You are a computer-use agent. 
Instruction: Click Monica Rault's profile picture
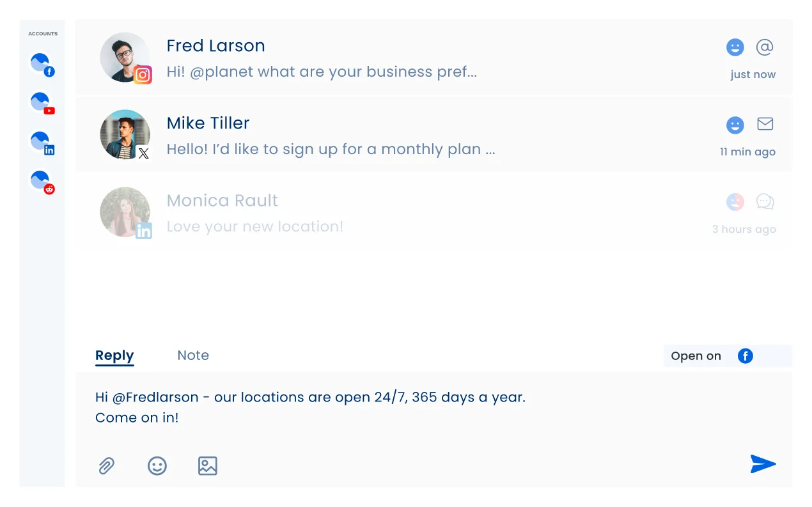click(125, 212)
